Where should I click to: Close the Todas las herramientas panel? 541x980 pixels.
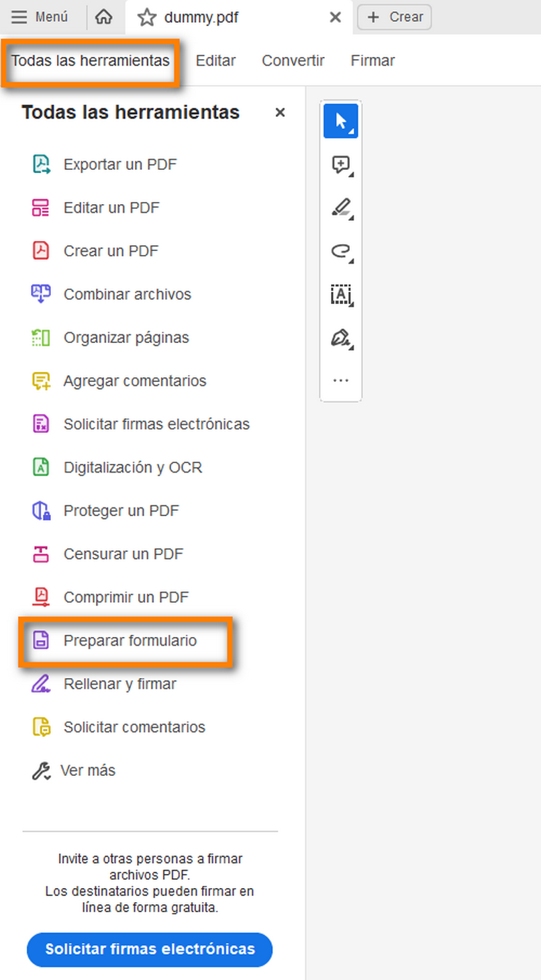pos(280,112)
